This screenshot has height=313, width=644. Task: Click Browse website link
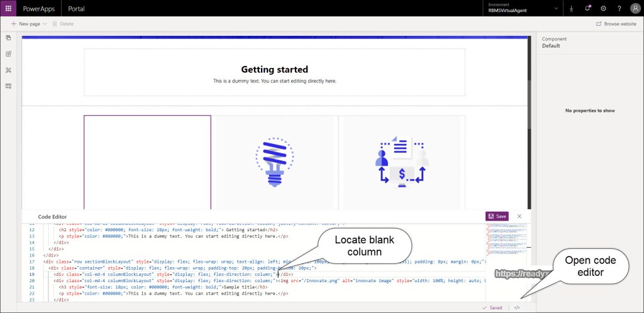[616, 23]
